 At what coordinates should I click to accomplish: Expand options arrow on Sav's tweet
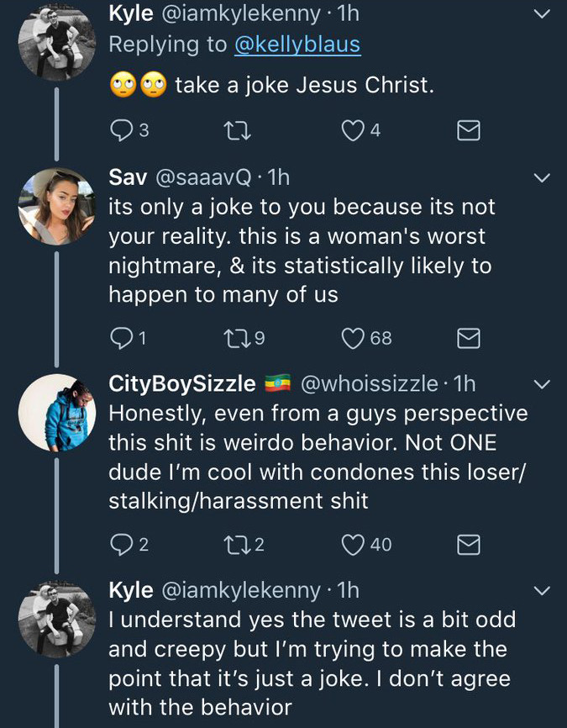543,177
